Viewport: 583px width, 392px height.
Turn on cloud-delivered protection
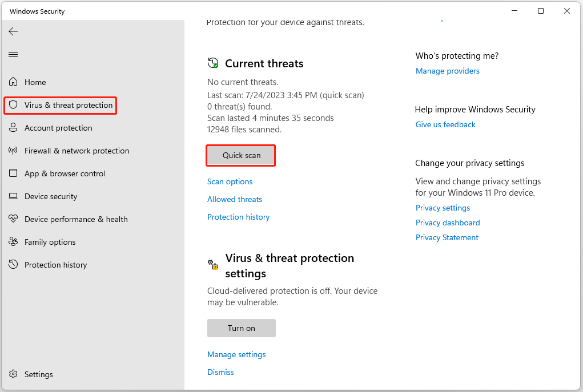pyautogui.click(x=241, y=328)
